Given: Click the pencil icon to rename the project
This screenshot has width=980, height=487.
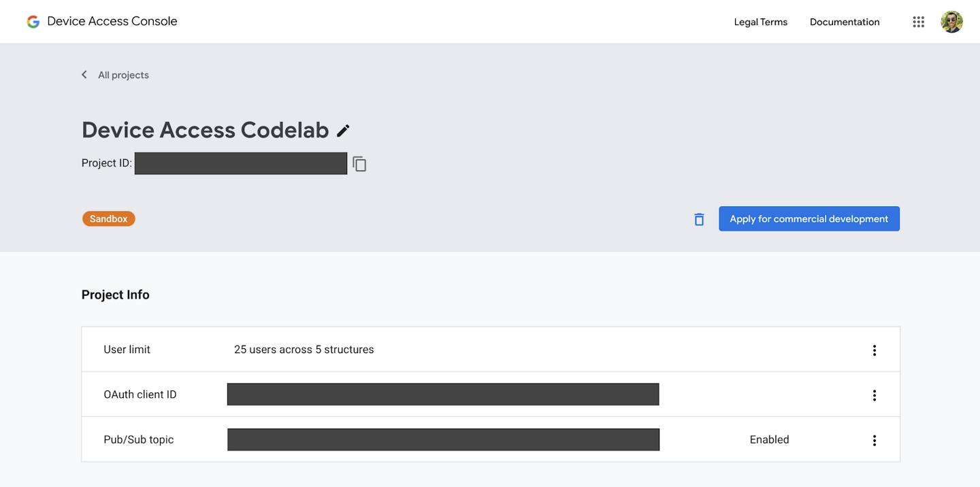Looking at the screenshot, I should pos(343,130).
